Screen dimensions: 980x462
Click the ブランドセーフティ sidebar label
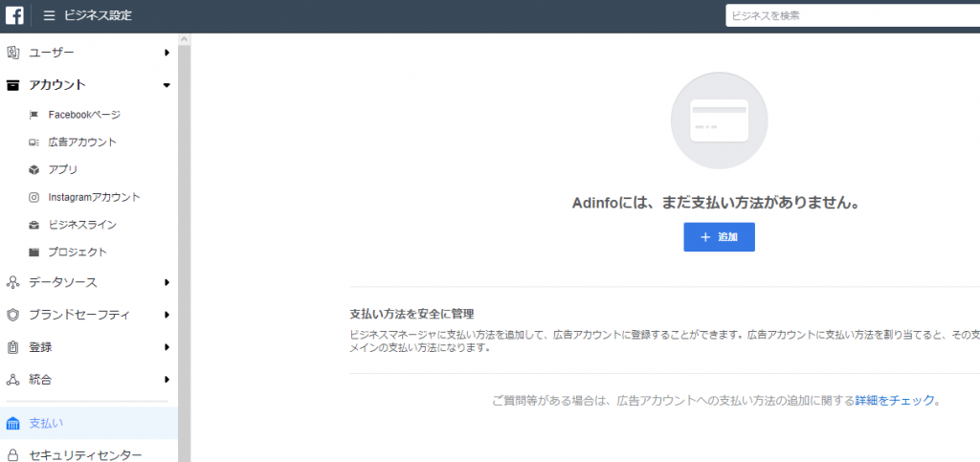(79, 315)
